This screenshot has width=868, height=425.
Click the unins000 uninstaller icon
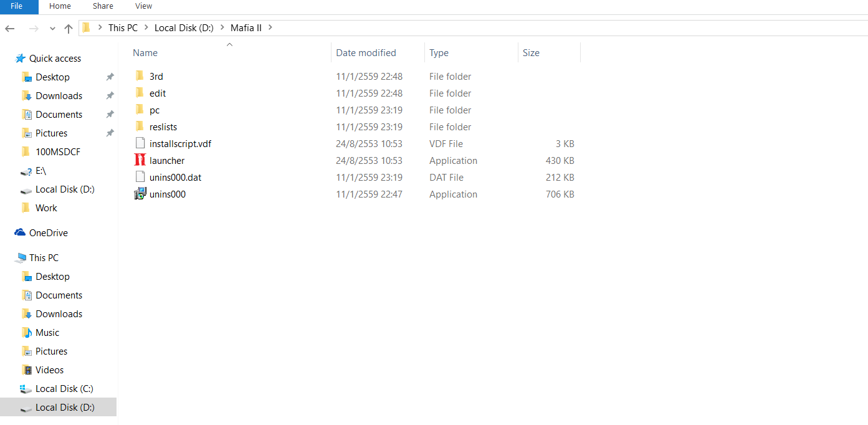click(140, 194)
